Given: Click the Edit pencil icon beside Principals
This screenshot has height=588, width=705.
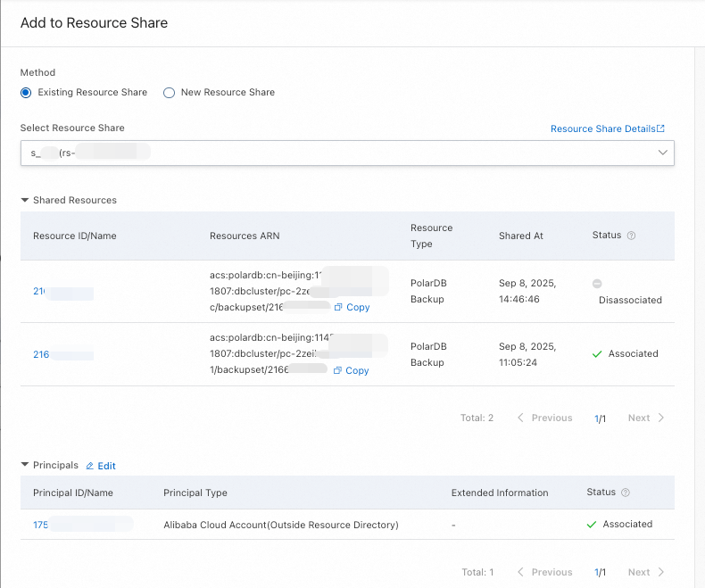Looking at the screenshot, I should (x=90, y=466).
